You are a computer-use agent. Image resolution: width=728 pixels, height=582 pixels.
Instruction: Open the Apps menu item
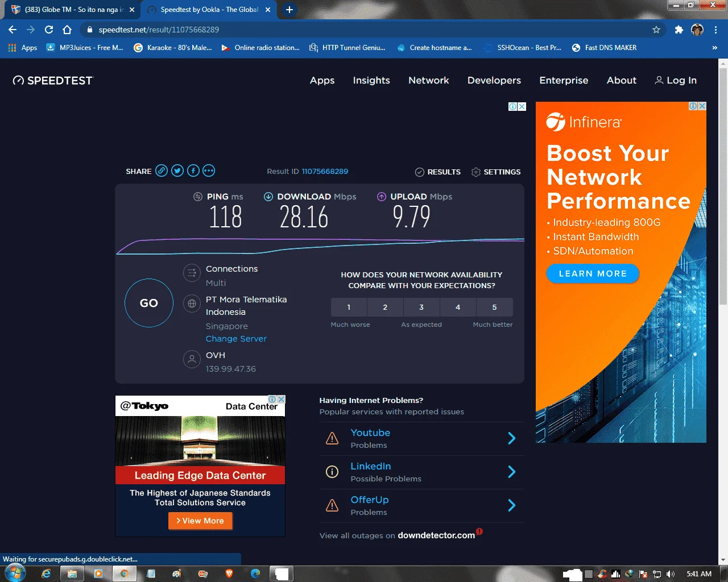click(322, 80)
